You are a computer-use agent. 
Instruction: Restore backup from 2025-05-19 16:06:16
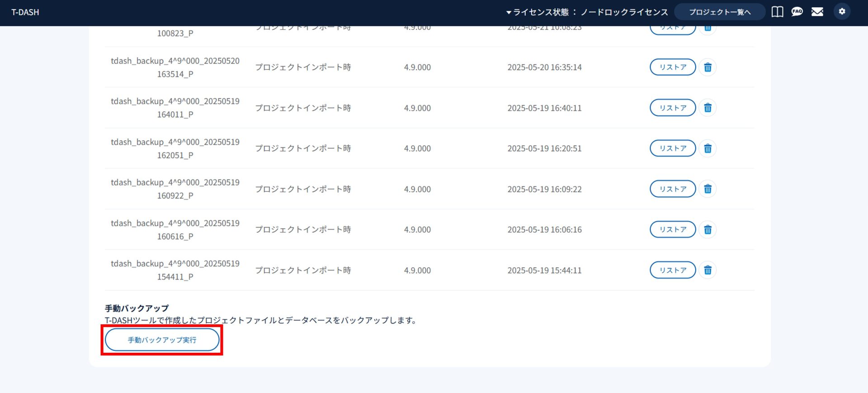click(x=672, y=230)
